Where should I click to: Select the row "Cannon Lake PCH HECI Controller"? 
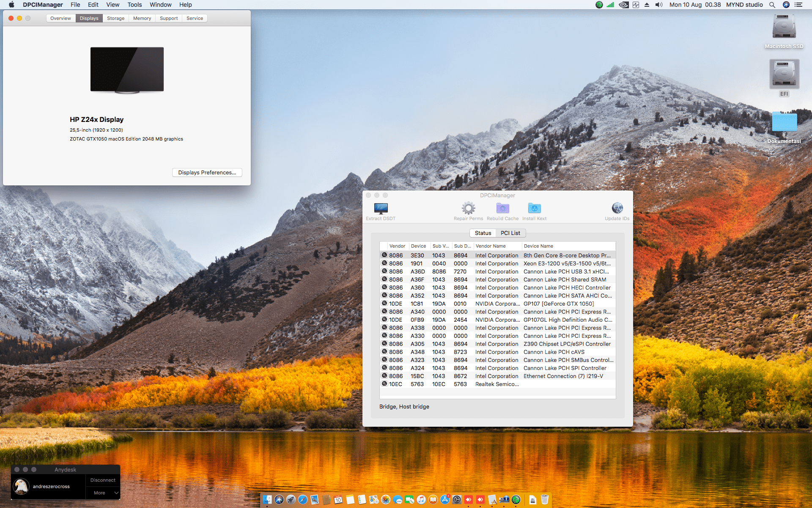498,287
